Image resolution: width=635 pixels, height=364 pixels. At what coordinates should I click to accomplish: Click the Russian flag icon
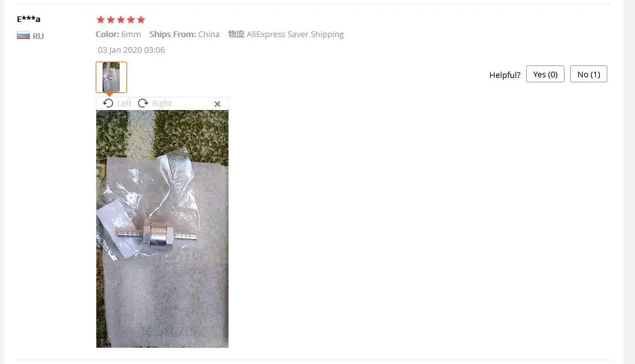coord(23,36)
